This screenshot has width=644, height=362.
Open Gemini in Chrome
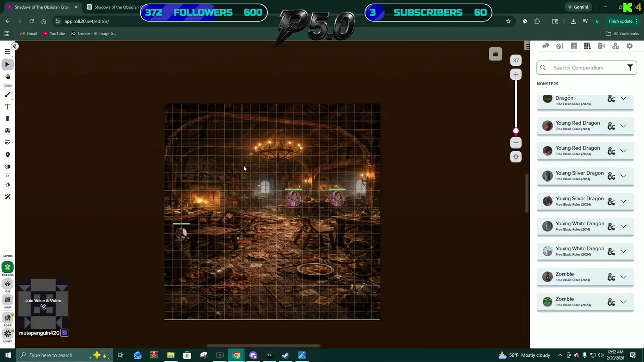click(x=577, y=7)
